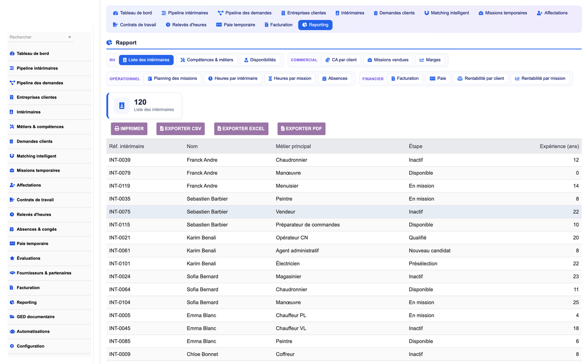This screenshot has width=588, height=364.
Task: Click the Pipeline intérimaires sidebar icon
Action: coord(12,68)
